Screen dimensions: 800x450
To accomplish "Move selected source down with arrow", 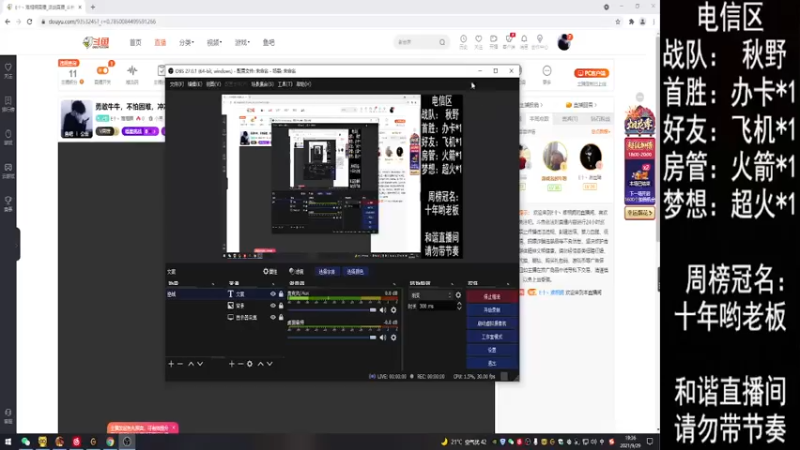I will click(x=269, y=364).
